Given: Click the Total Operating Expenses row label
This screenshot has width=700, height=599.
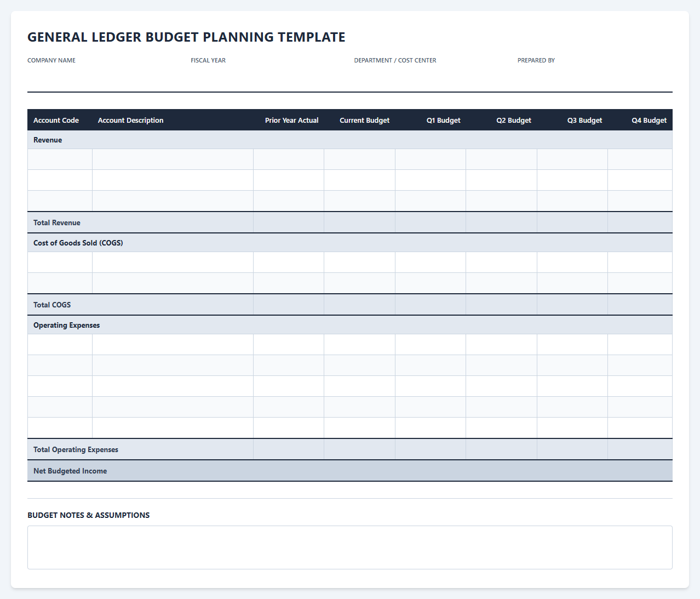Looking at the screenshot, I should [76, 449].
